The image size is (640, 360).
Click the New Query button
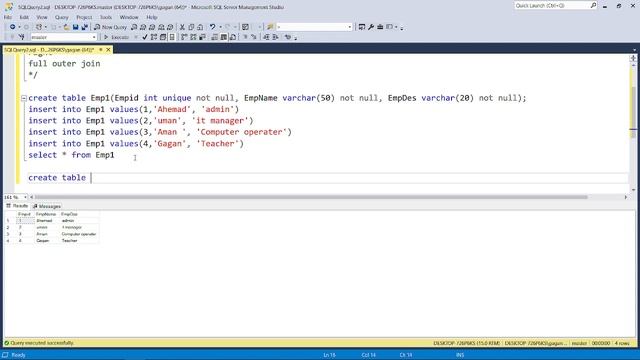(x=110, y=27)
